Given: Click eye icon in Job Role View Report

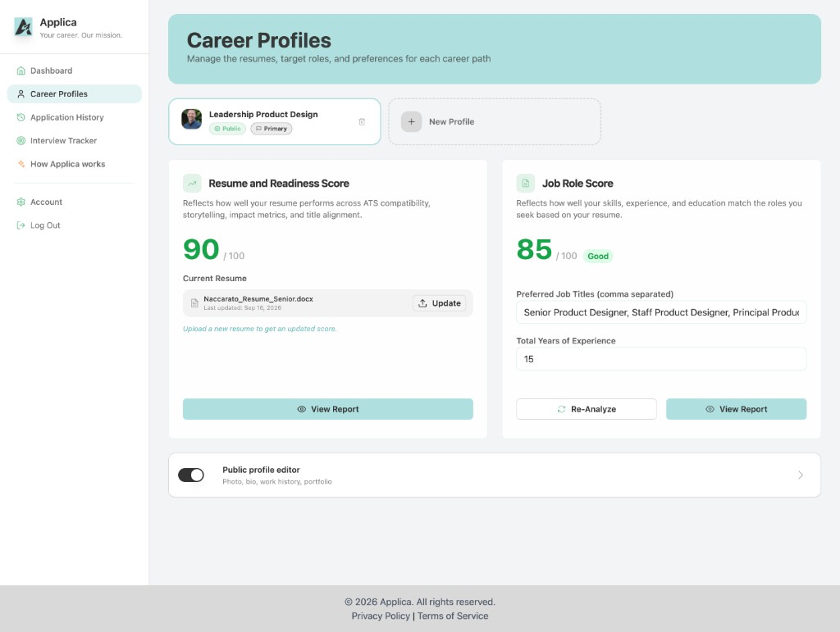Looking at the screenshot, I should coord(710,409).
